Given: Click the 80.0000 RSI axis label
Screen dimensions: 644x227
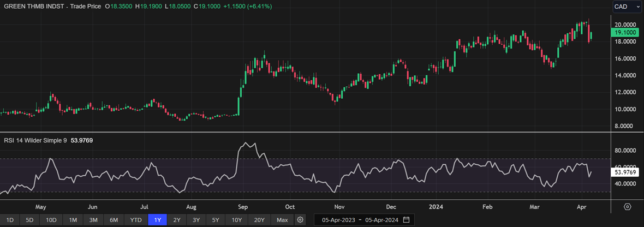Looking at the screenshot, I should pos(625,151).
